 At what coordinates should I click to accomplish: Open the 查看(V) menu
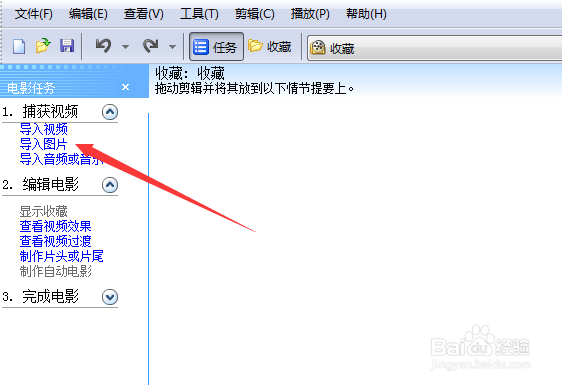click(x=144, y=14)
